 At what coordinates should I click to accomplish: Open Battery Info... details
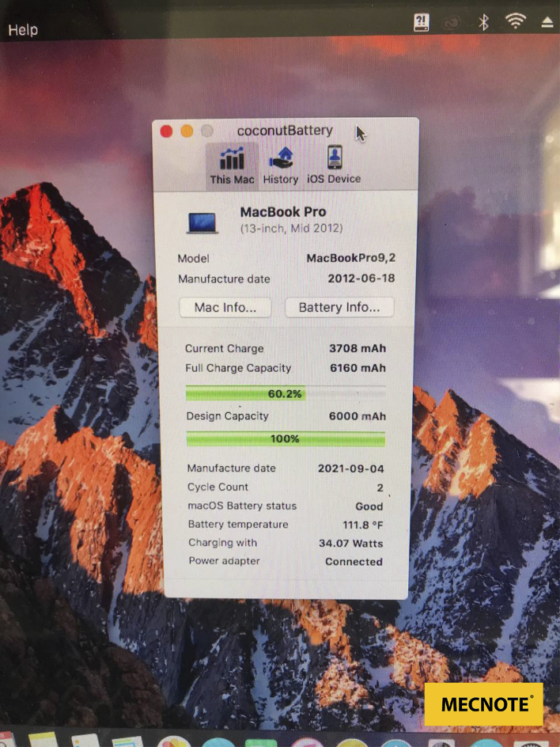(339, 307)
